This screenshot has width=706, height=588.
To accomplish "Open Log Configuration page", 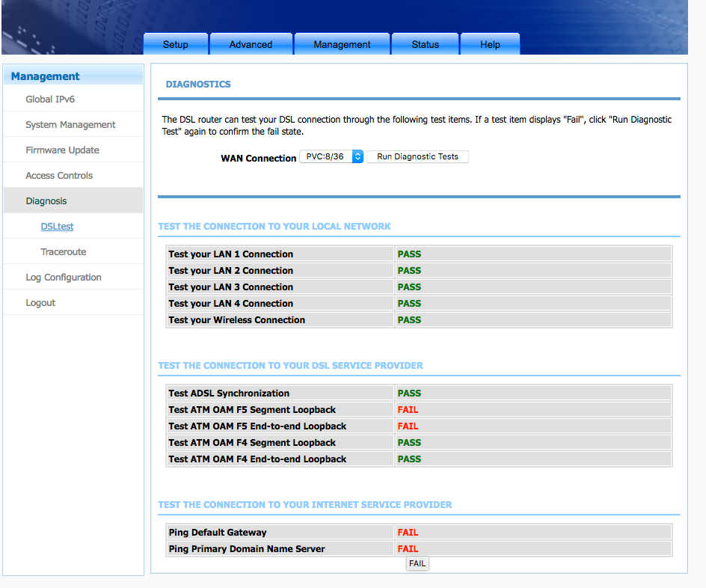I will (64, 278).
